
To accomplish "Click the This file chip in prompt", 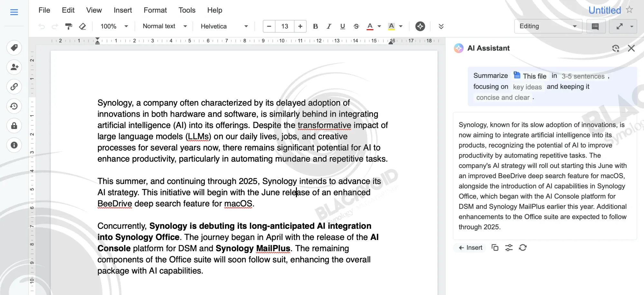I will coord(530,76).
